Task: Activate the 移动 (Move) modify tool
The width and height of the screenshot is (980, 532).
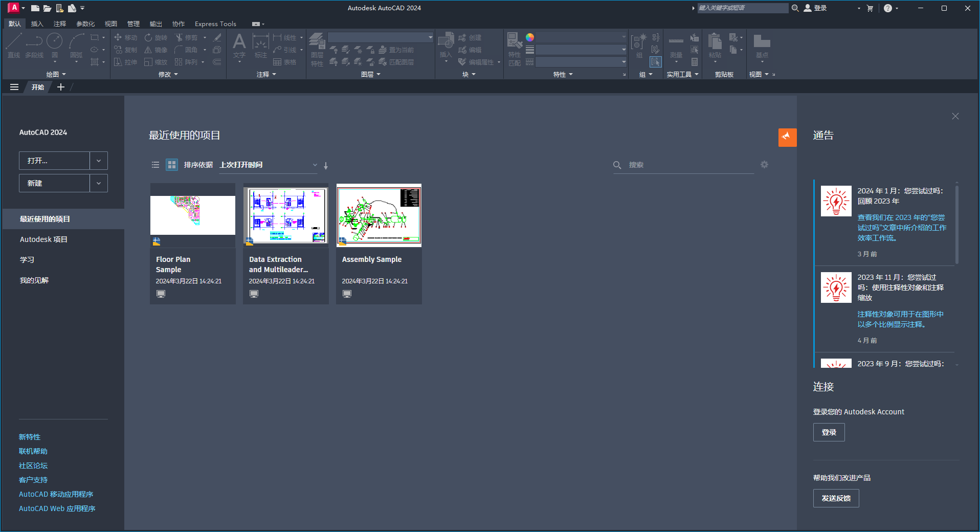Action: (x=126, y=37)
